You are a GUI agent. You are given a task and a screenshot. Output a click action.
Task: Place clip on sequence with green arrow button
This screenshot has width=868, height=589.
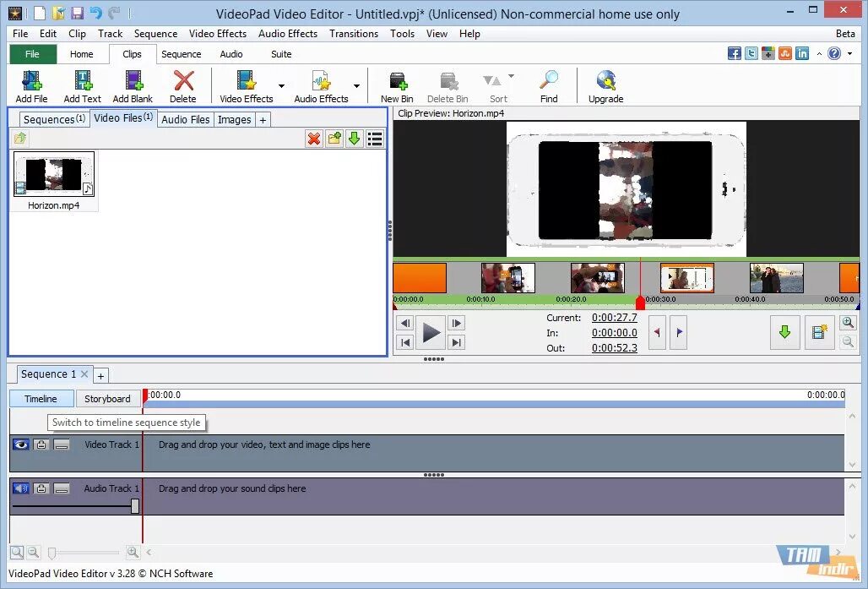pyautogui.click(x=784, y=332)
